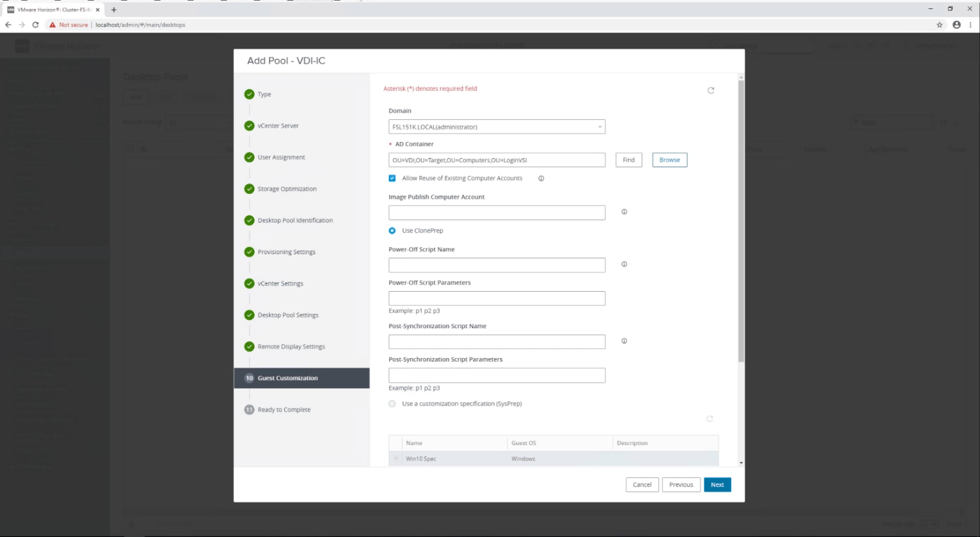The height and width of the screenshot is (537, 980).
Task: Go to Provisioning Settings step
Action: tap(286, 252)
